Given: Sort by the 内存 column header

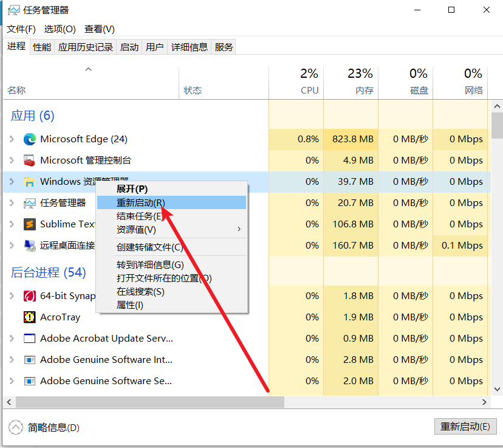Looking at the screenshot, I should [x=351, y=83].
